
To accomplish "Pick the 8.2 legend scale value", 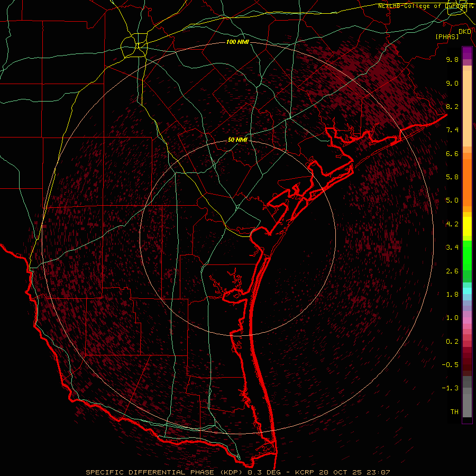I will point(452,106).
